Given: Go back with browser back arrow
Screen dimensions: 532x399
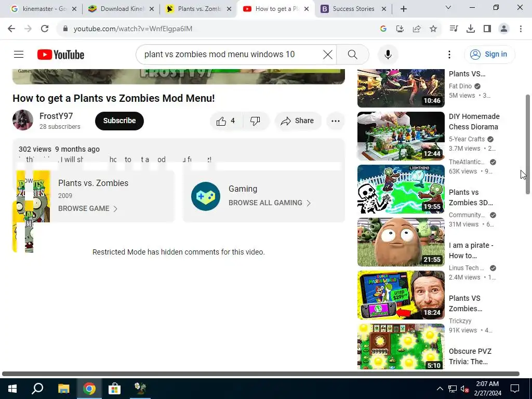Looking at the screenshot, I should click(11, 29).
